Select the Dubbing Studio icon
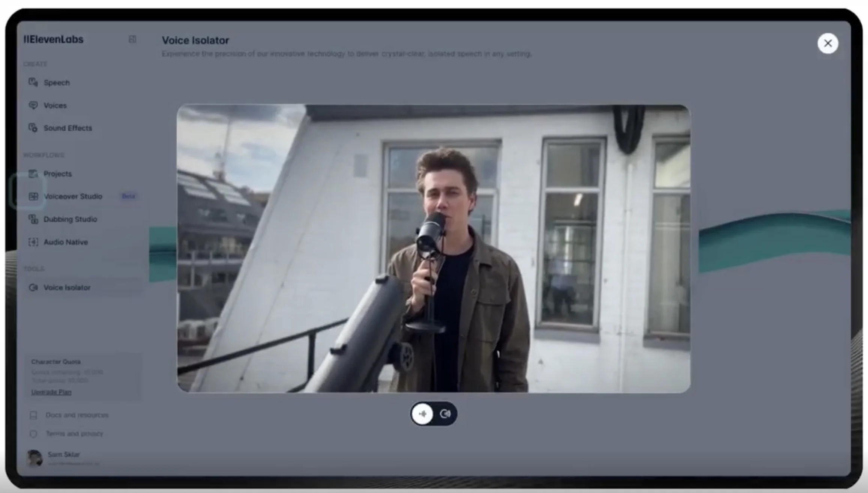The image size is (868, 493). pyautogui.click(x=33, y=219)
